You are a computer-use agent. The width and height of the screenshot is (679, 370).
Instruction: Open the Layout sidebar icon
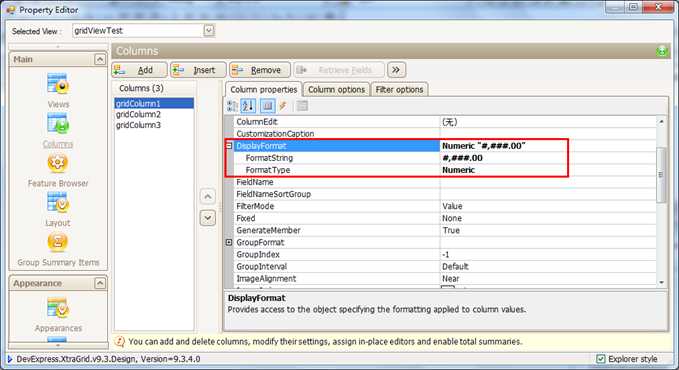tap(58, 203)
